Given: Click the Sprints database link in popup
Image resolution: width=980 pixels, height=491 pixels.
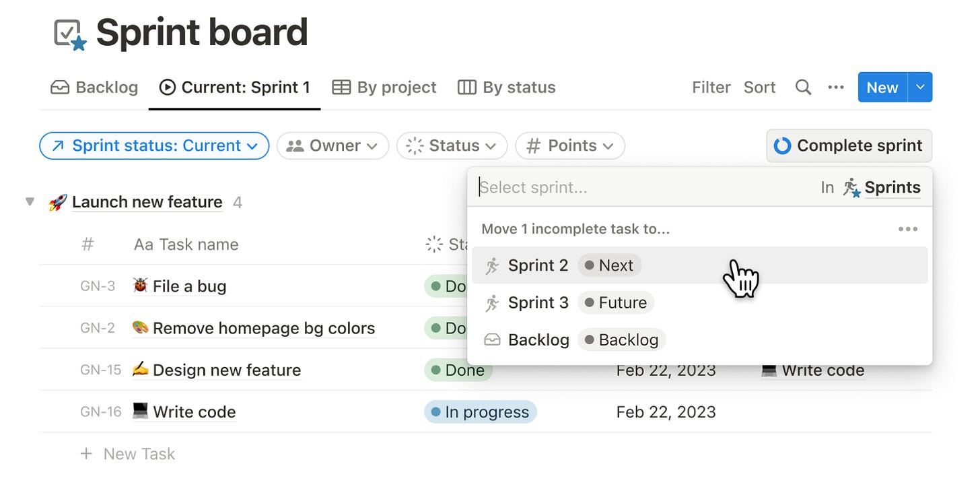Looking at the screenshot, I should 882,187.
